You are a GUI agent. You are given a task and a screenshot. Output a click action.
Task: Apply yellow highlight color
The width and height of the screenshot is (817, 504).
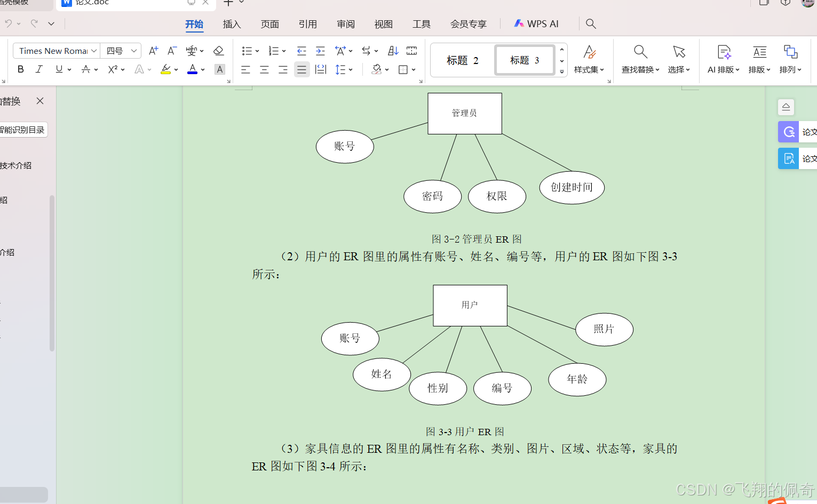[166, 69]
